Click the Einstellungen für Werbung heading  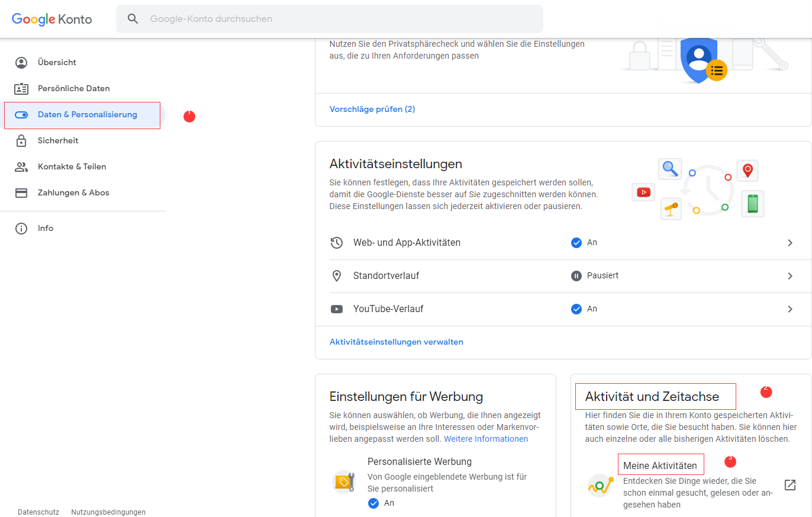(407, 397)
